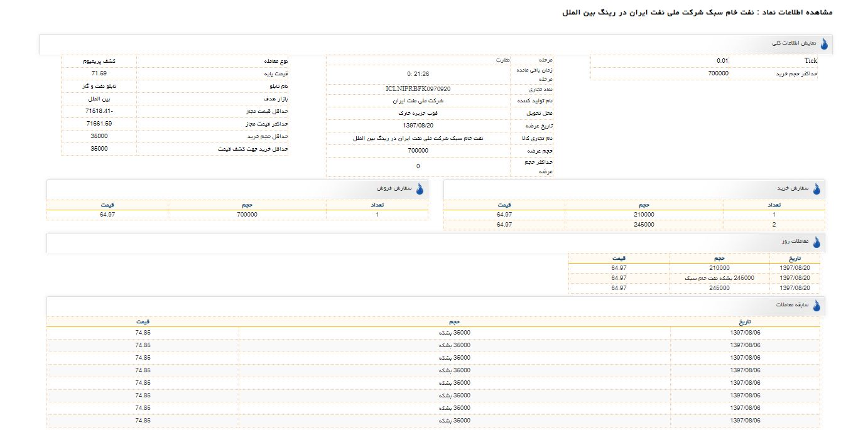The width and height of the screenshot is (868, 430).
Task: Click the حداقل قیمت مجاز label
Action: coord(267,112)
